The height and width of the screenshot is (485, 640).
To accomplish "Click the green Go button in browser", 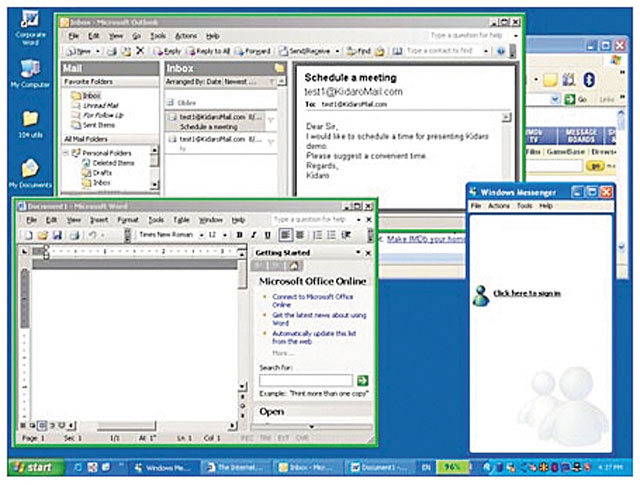I will point(576,99).
